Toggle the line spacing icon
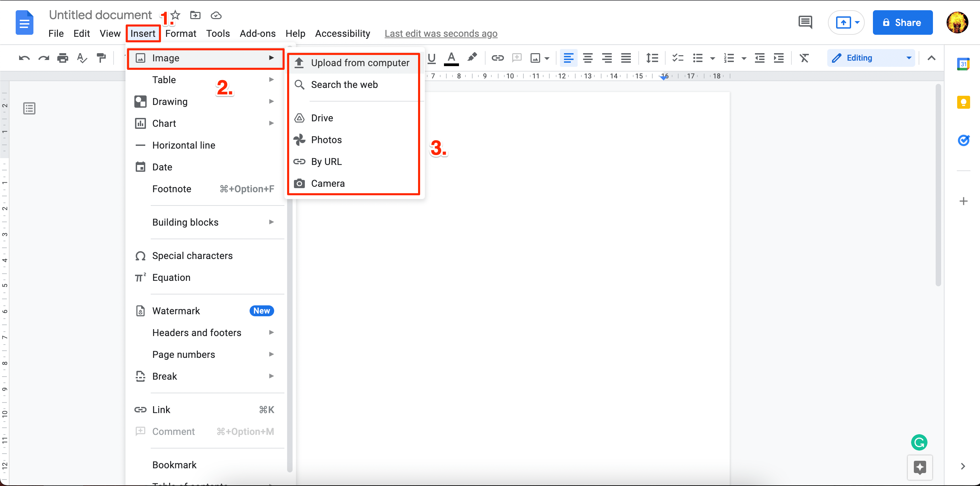This screenshot has width=980, height=486. pos(653,58)
